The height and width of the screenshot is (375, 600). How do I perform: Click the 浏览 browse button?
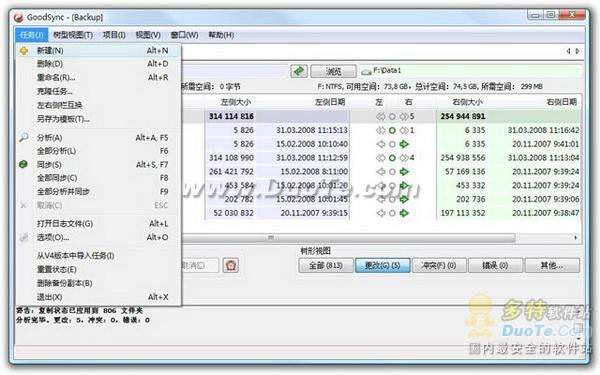click(x=333, y=72)
